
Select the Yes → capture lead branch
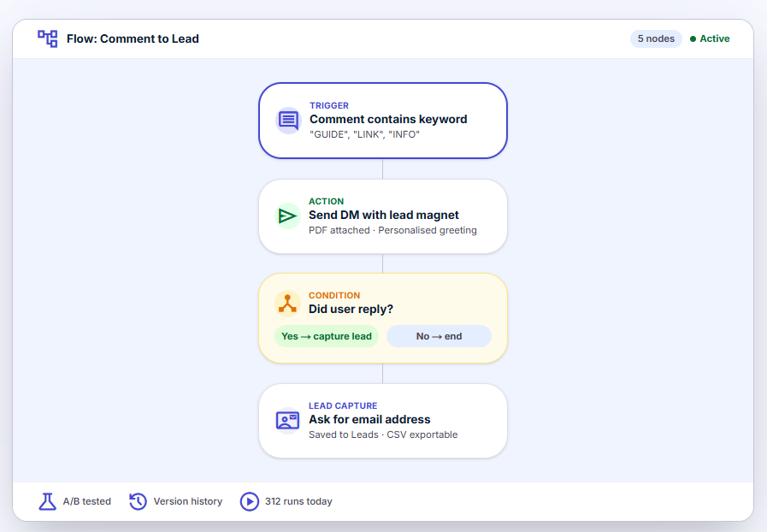pos(327,336)
